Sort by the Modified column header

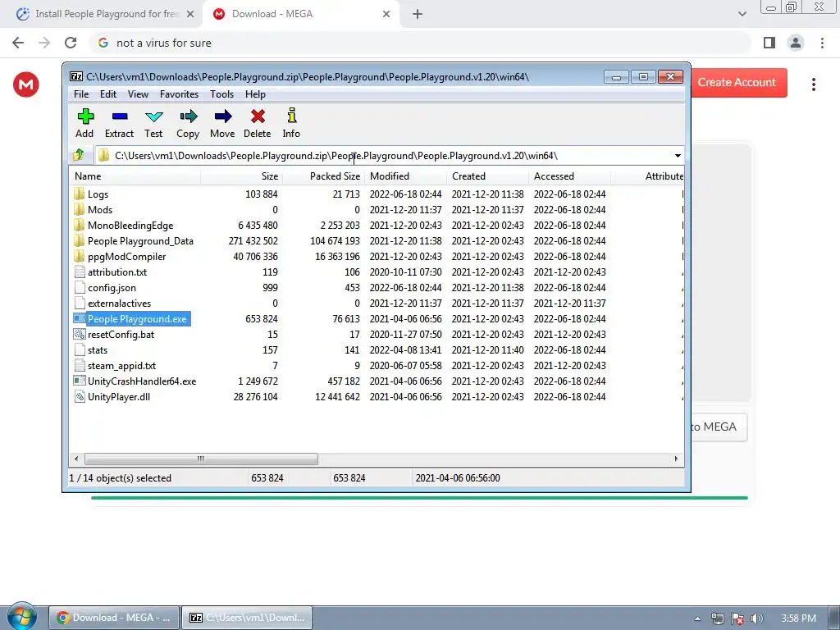[405, 176]
